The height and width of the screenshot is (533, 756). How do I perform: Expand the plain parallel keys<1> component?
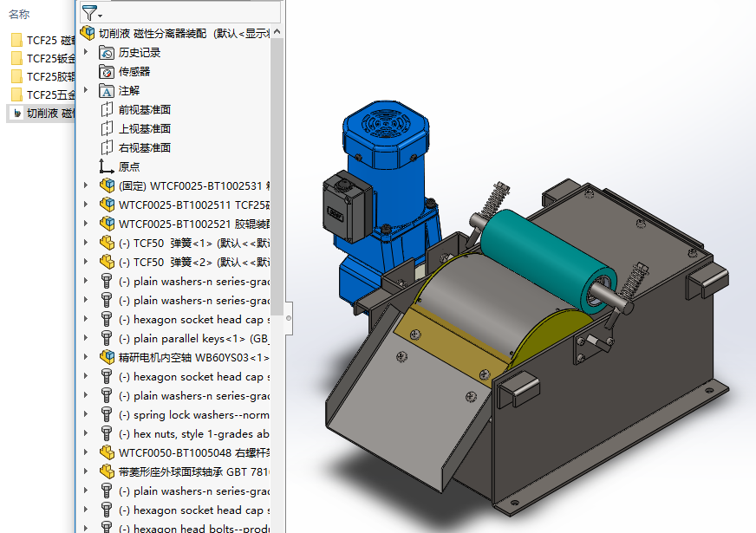(x=86, y=338)
